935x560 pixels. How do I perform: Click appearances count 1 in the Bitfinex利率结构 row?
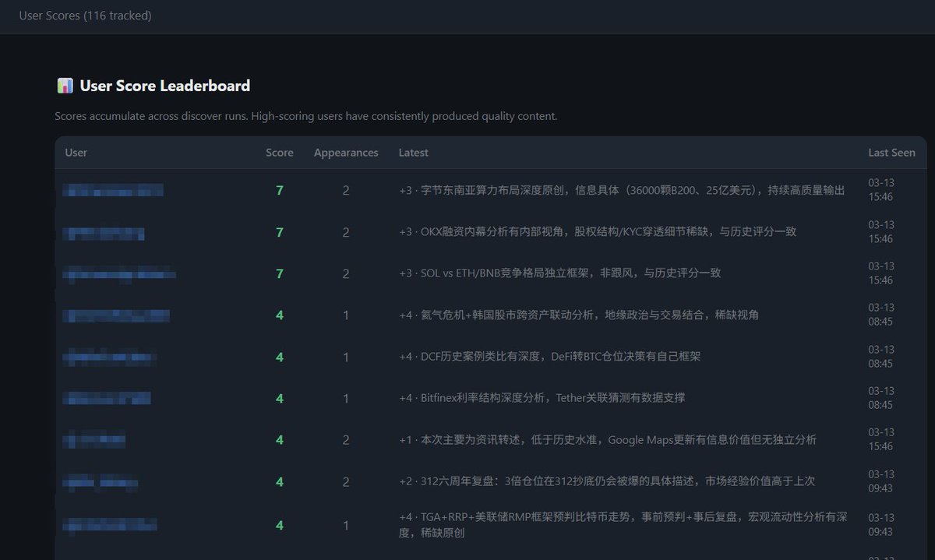(346, 398)
